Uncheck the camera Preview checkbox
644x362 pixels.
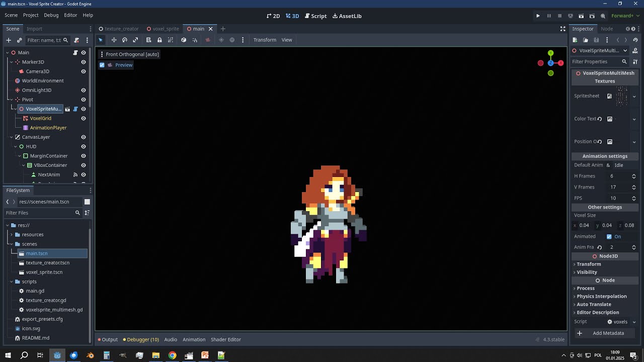[102, 65]
